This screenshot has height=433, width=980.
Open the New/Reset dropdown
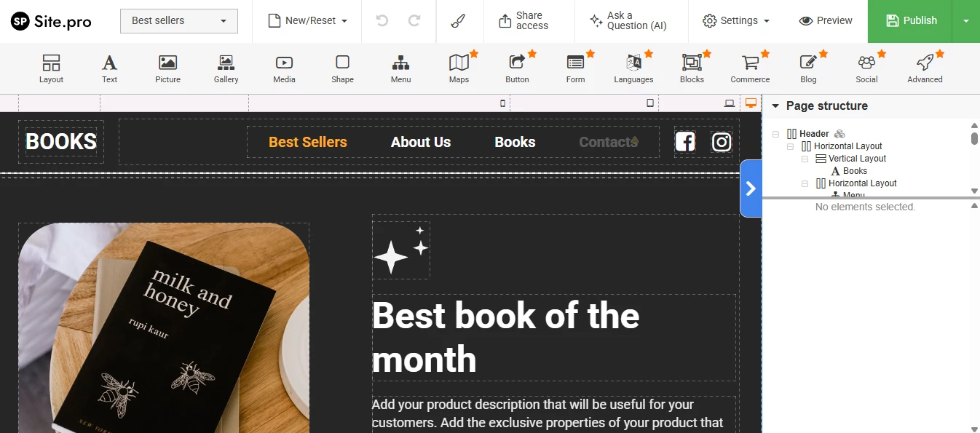coord(306,21)
